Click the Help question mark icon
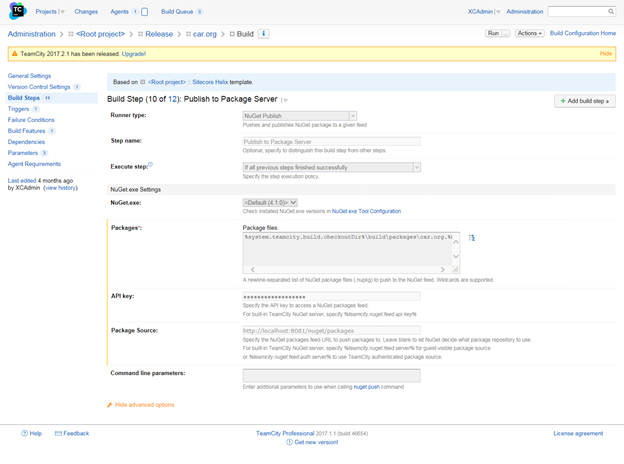624x464 pixels. pos(24,433)
